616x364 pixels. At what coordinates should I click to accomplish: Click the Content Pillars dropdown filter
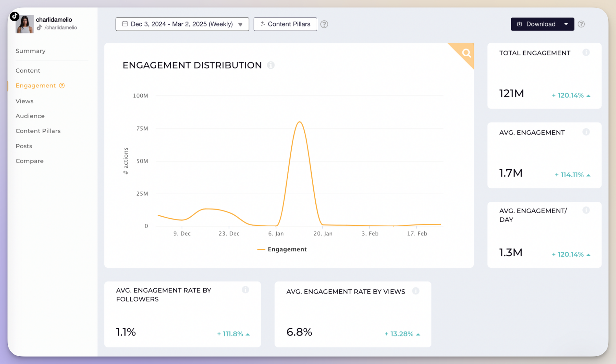[285, 24]
